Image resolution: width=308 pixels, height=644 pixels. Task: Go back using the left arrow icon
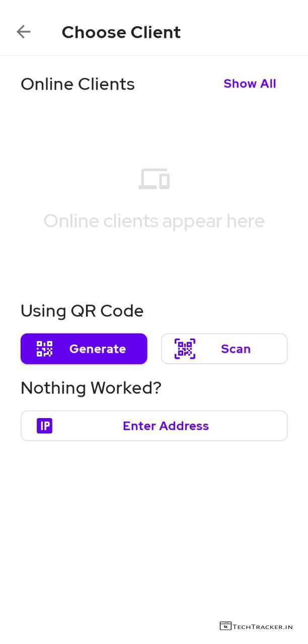24,32
